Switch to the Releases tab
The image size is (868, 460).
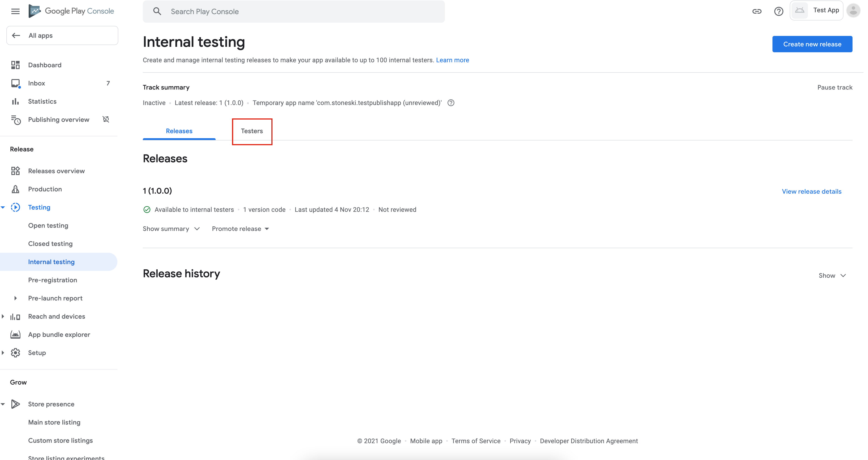pyautogui.click(x=179, y=131)
